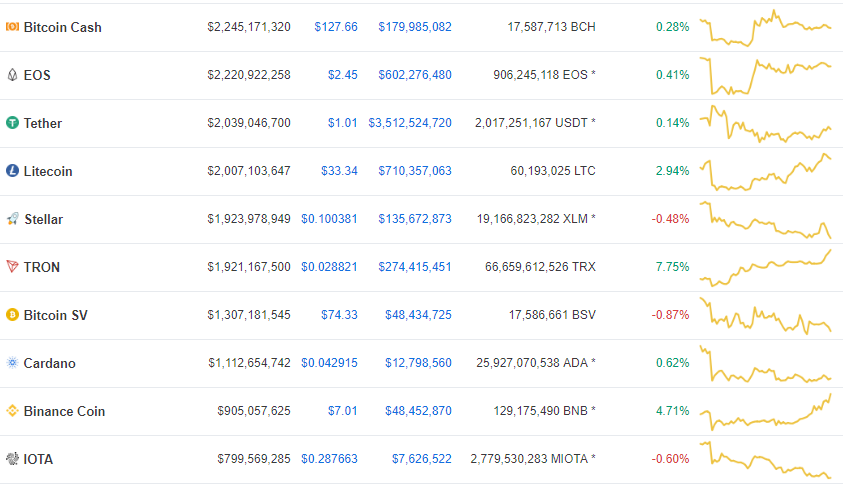This screenshot has height=485, width=843.
Task: Click TRON price $0.028821
Action: pyautogui.click(x=329, y=267)
